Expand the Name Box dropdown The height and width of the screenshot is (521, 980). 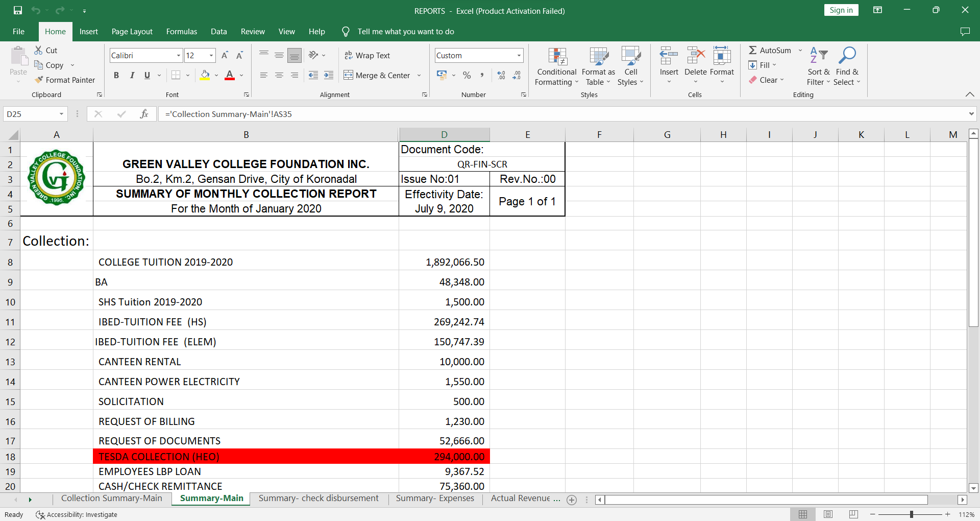click(x=61, y=114)
